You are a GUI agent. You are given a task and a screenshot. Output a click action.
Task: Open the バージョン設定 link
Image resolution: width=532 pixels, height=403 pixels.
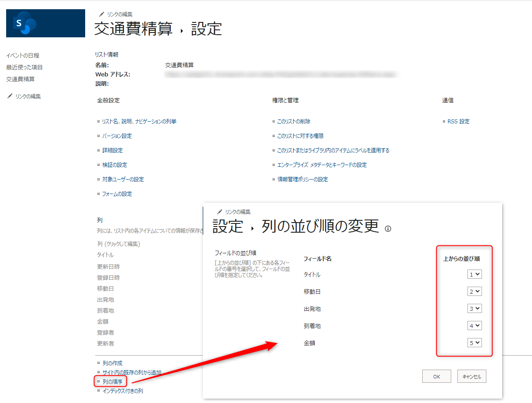pyautogui.click(x=117, y=136)
